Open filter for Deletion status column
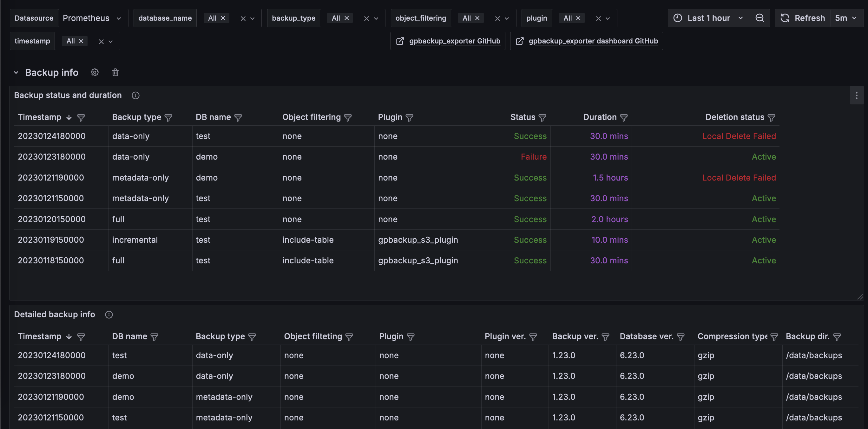 [771, 118]
